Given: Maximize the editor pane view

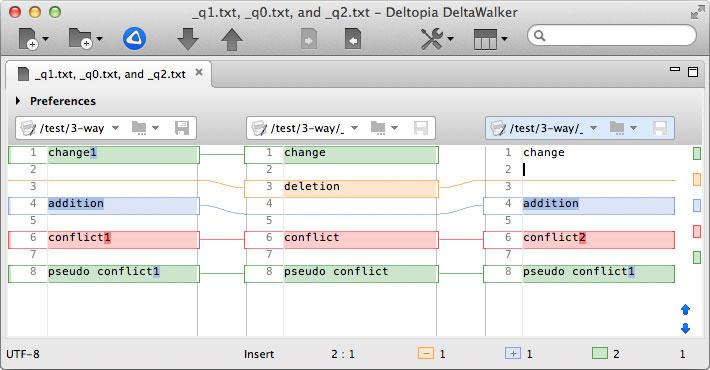Looking at the screenshot, I should click(693, 72).
